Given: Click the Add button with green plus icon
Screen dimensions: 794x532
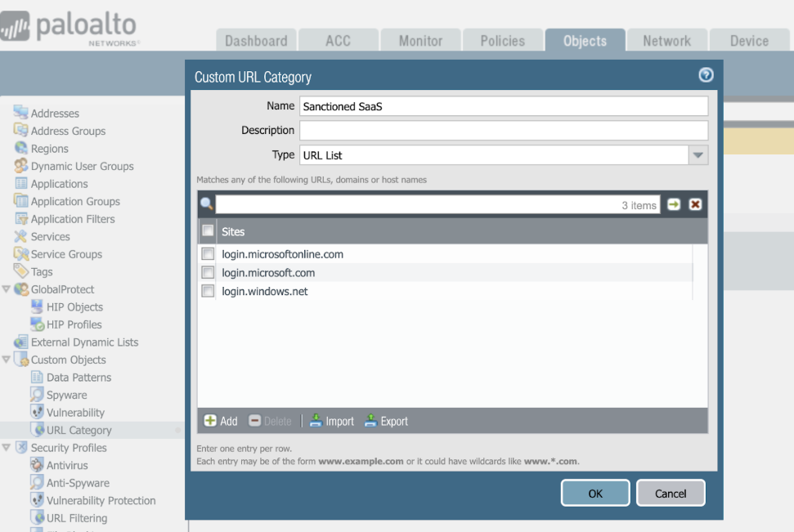Looking at the screenshot, I should (221, 421).
